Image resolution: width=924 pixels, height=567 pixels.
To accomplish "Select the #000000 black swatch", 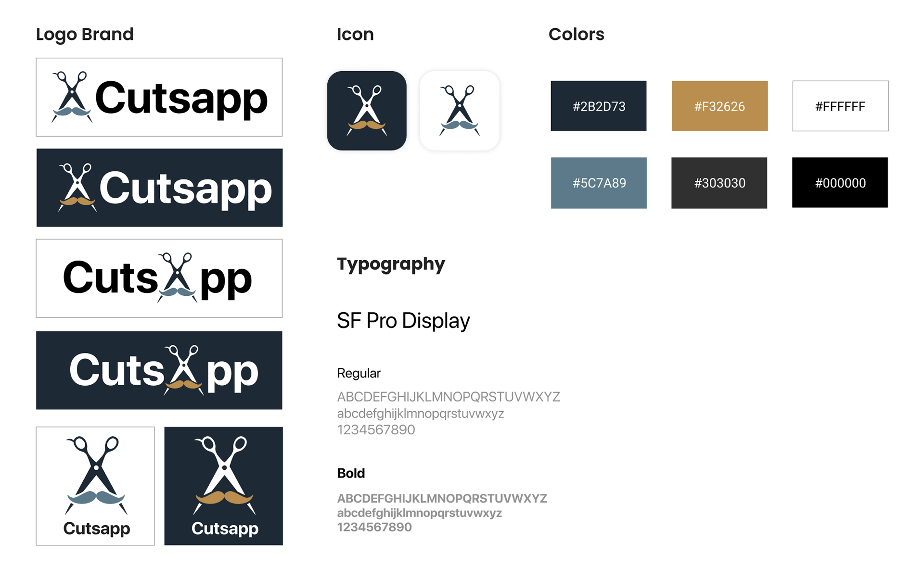I will pos(840,183).
